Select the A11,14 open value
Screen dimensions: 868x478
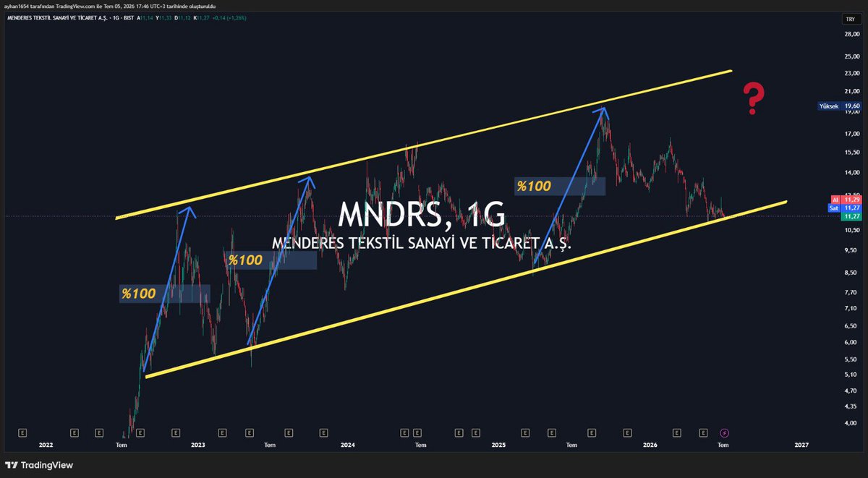(145, 18)
